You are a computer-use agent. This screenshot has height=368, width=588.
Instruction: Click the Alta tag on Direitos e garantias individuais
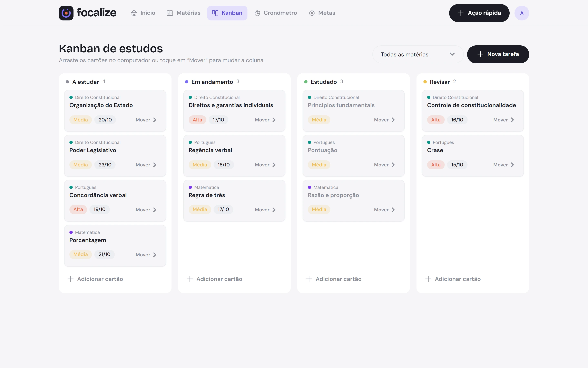[x=197, y=120]
